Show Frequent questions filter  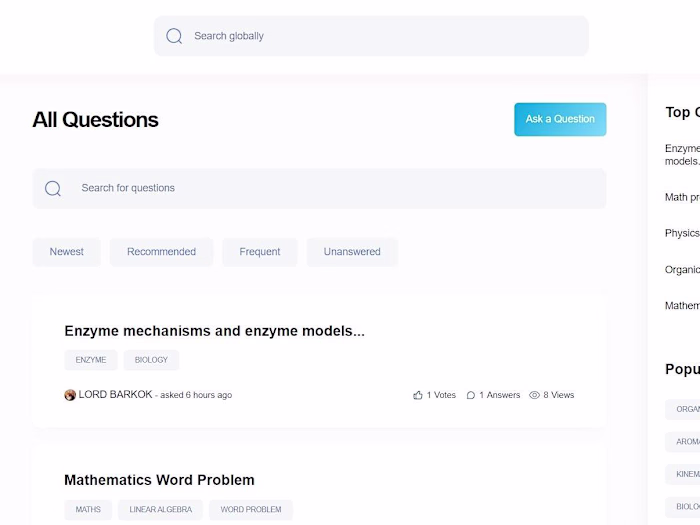click(x=260, y=252)
